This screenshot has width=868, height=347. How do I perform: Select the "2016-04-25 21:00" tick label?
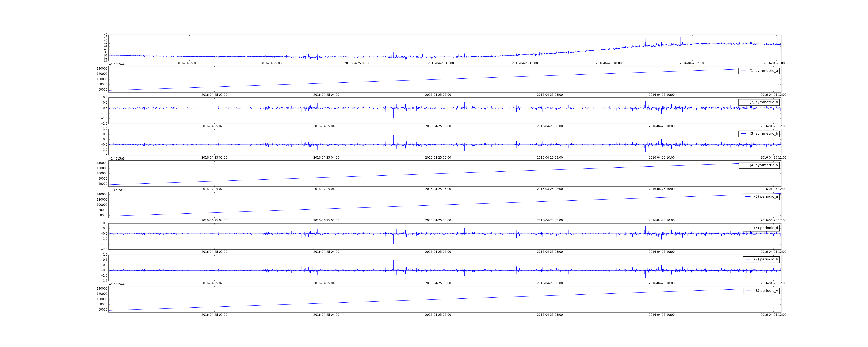click(x=692, y=63)
